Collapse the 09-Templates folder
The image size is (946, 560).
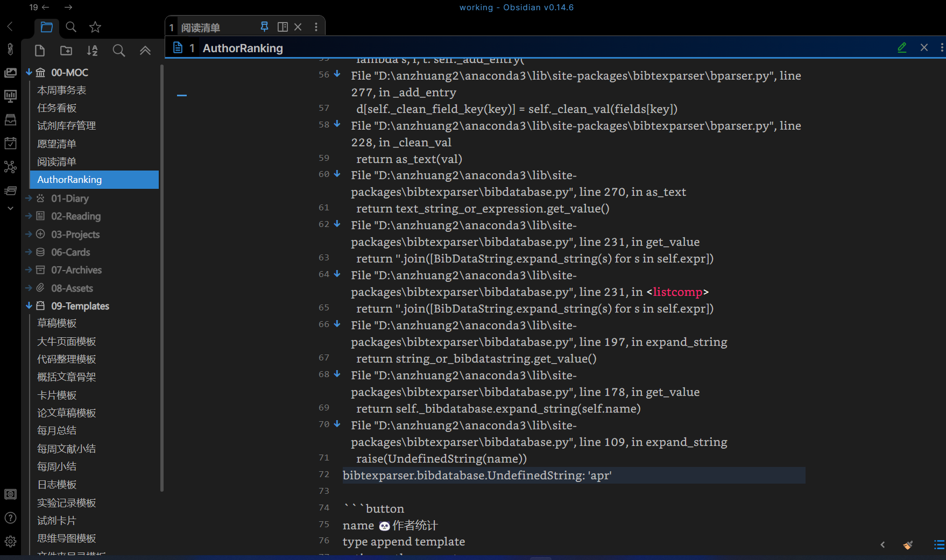point(29,306)
